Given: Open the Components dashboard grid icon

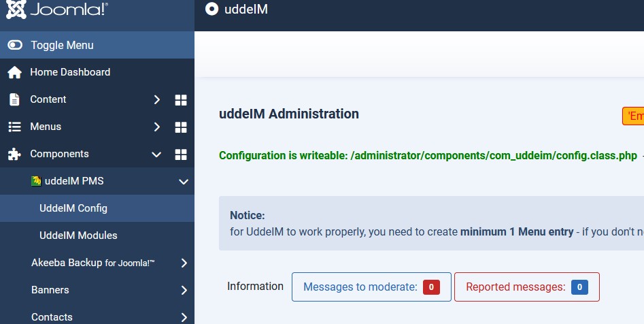Looking at the screenshot, I should click(181, 155).
